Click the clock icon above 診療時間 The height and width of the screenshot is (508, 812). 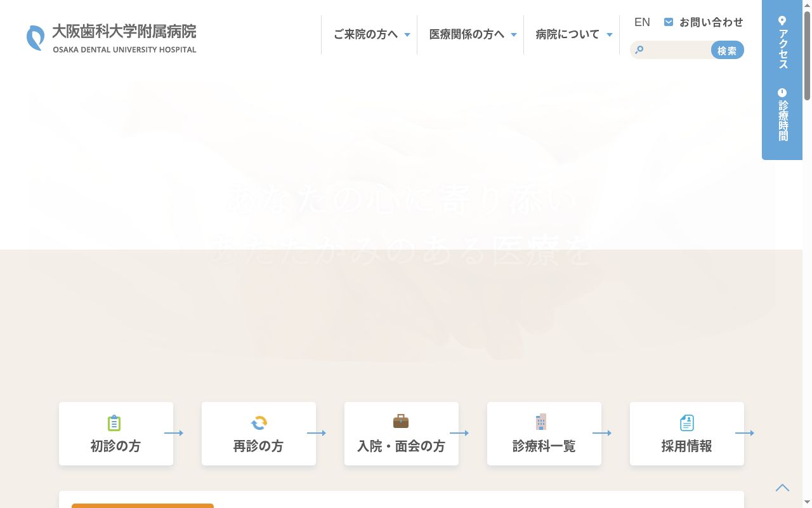click(782, 93)
